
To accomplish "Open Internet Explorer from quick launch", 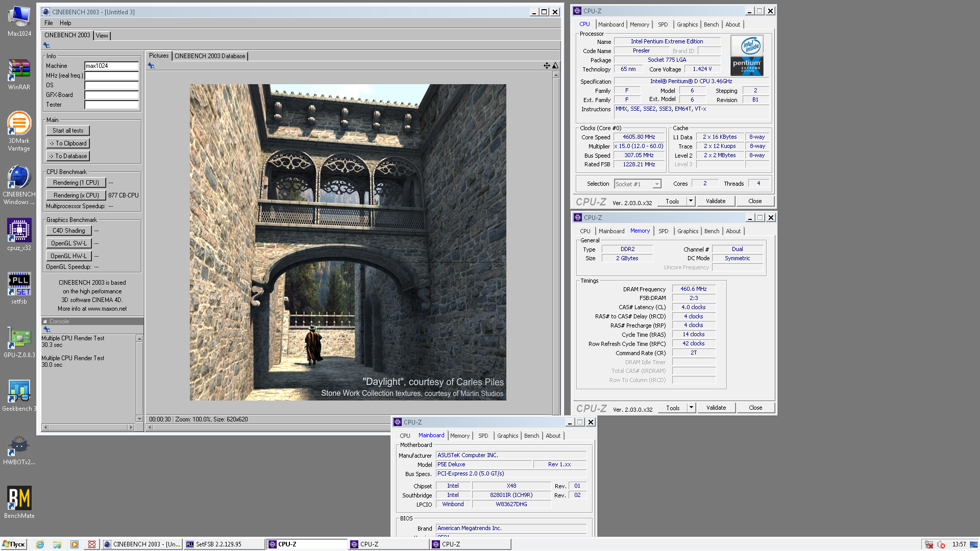I will pyautogui.click(x=40, y=544).
